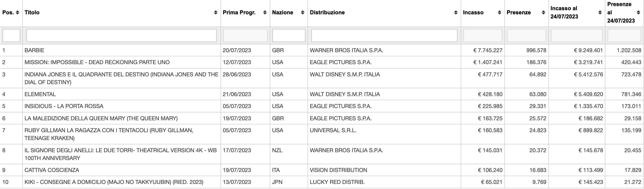Focus the Pos. filter field

11,35
